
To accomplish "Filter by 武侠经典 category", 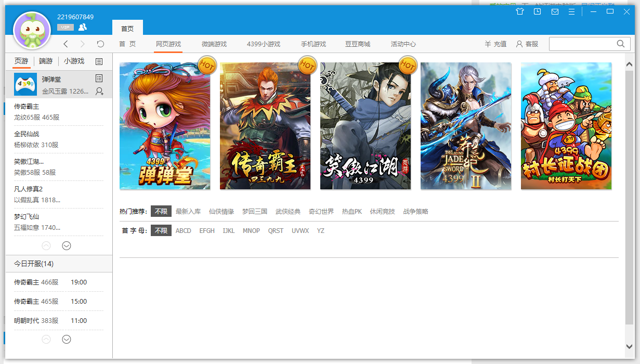I will [x=288, y=212].
